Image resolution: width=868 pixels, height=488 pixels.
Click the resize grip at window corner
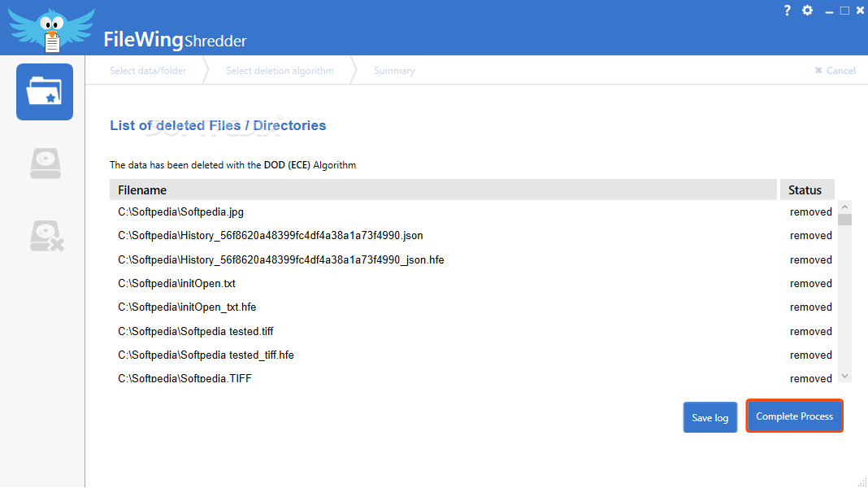point(862,482)
